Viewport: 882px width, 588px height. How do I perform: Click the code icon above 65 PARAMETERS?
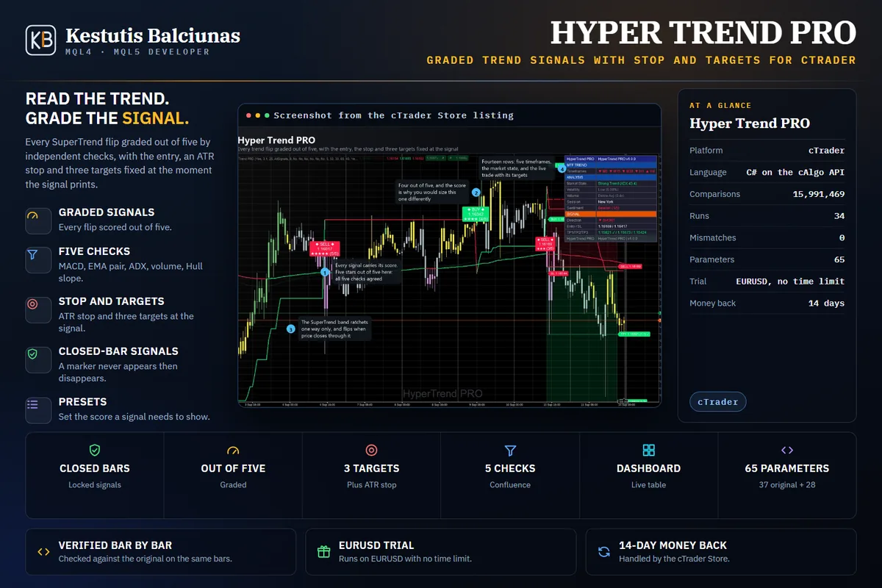pos(786,450)
